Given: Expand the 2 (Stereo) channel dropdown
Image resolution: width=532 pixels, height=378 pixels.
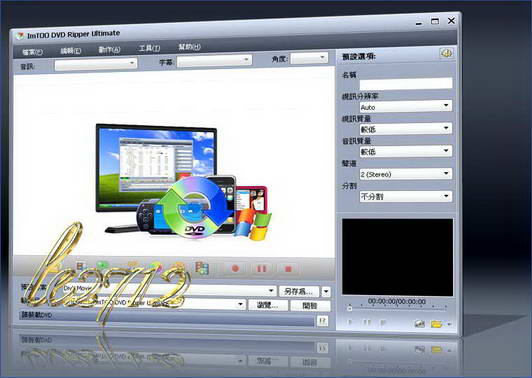Looking at the screenshot, I should coord(406,174).
